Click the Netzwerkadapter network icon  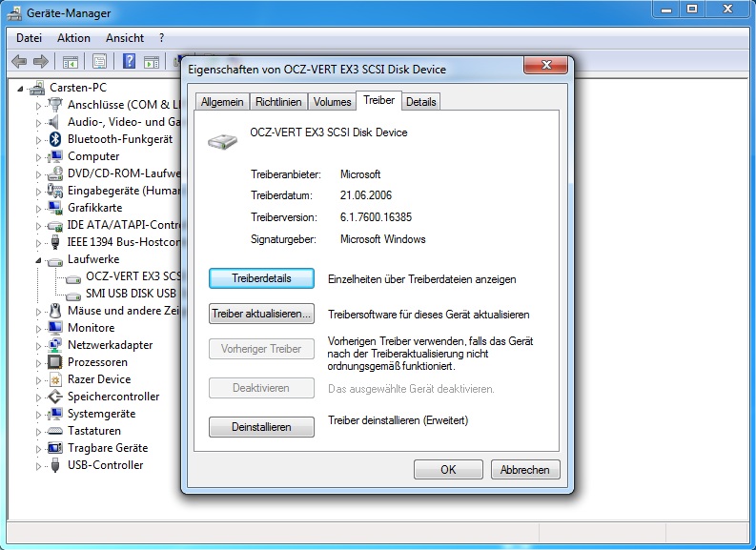[55, 345]
